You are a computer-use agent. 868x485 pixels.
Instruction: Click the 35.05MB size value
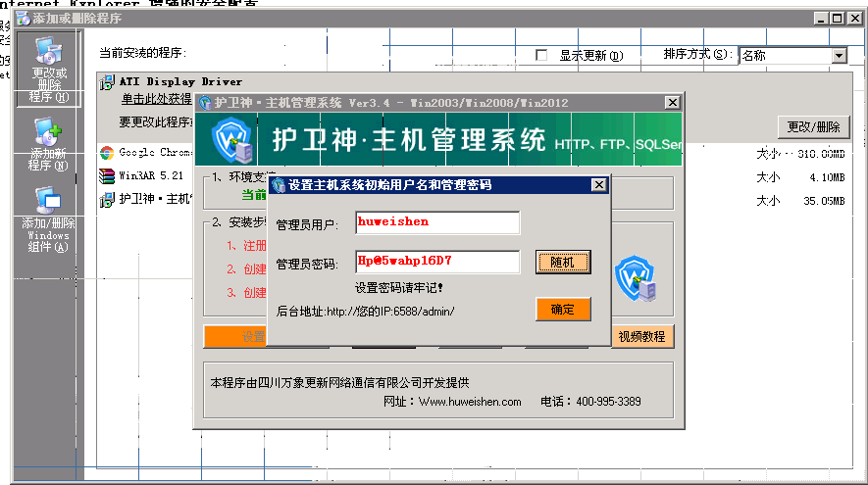[824, 201]
